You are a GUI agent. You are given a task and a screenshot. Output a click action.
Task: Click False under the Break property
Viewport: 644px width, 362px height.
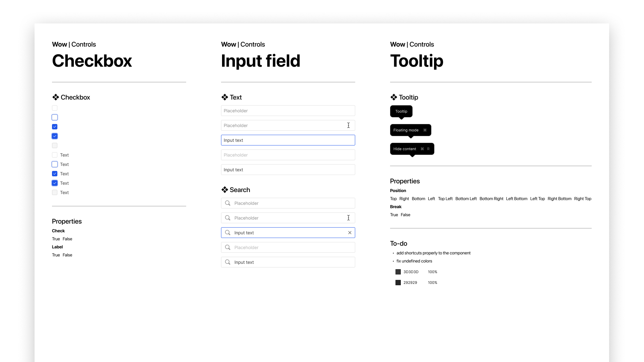406,215
